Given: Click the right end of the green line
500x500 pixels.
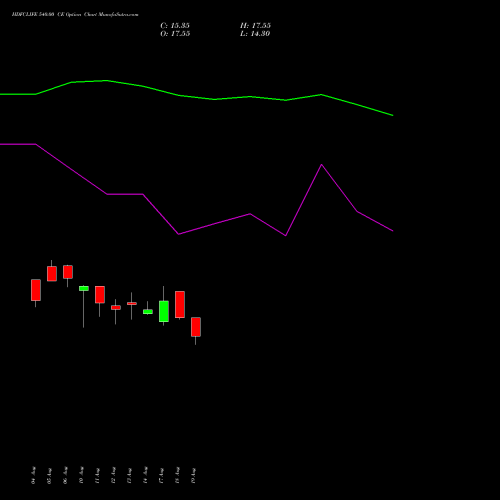Looking at the screenshot, I should pyautogui.click(x=392, y=115).
